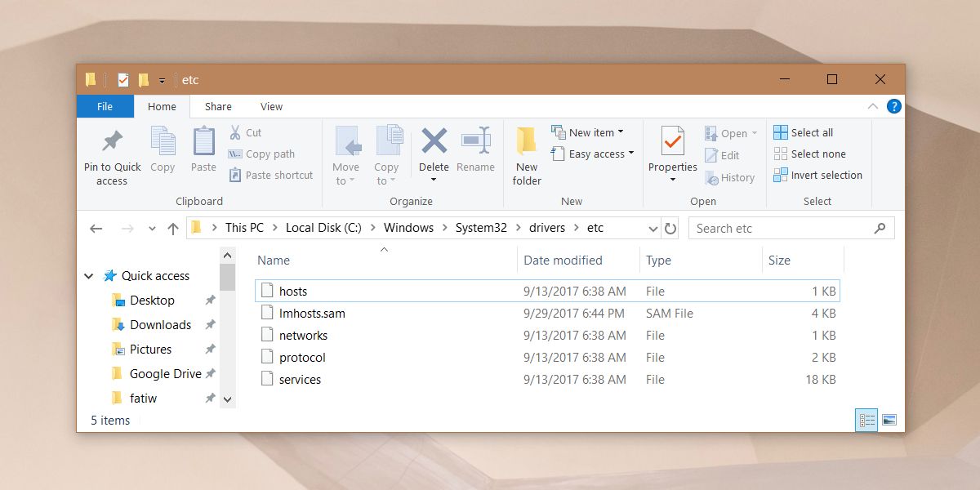This screenshot has width=980, height=490.
Task: Switch to Details view layout
Action: click(866, 420)
